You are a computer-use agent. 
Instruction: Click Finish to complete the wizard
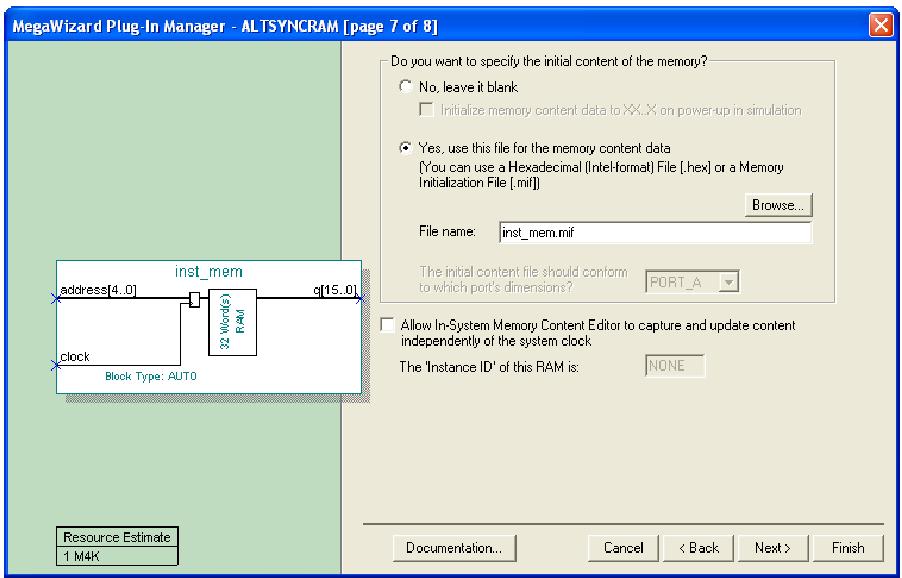coord(848,548)
